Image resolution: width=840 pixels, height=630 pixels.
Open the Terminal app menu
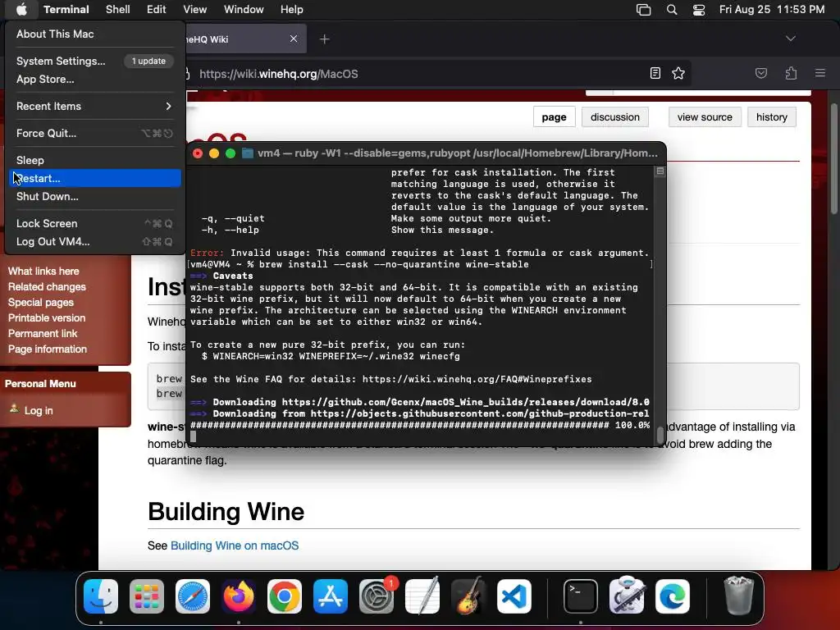(x=66, y=10)
